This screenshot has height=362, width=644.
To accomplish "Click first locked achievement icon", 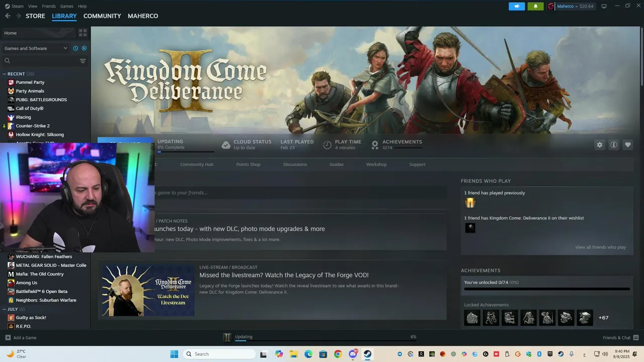I will (472, 318).
